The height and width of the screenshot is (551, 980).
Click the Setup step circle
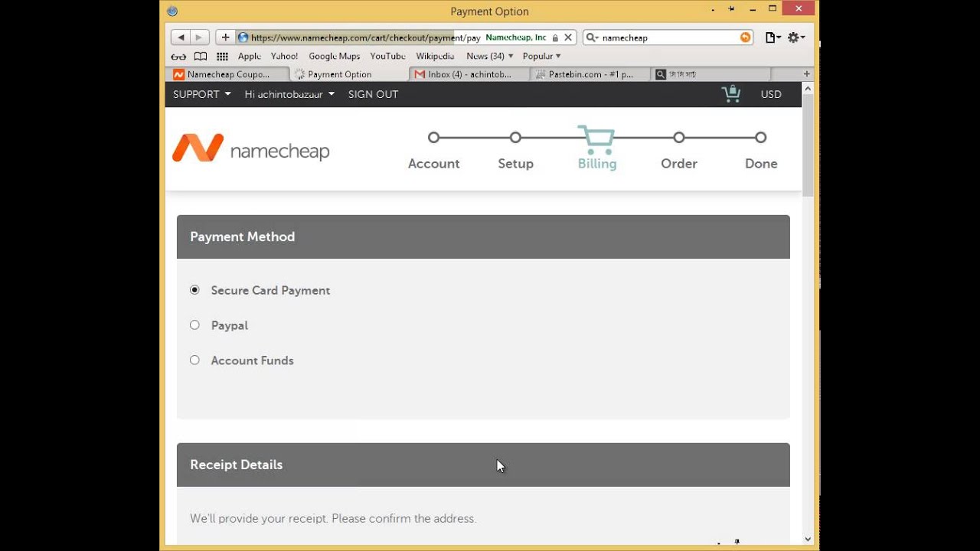(x=515, y=138)
